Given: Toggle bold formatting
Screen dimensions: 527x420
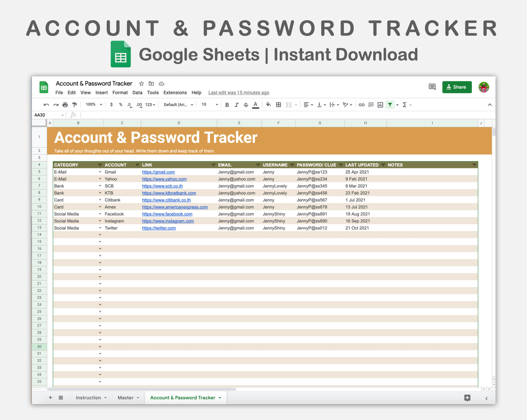Looking at the screenshot, I should click(x=227, y=105).
